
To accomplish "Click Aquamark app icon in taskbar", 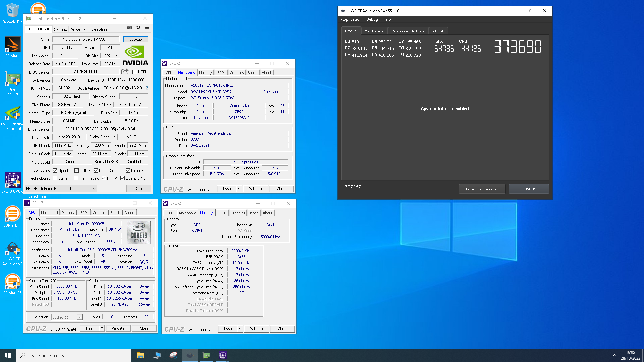I will point(190,355).
